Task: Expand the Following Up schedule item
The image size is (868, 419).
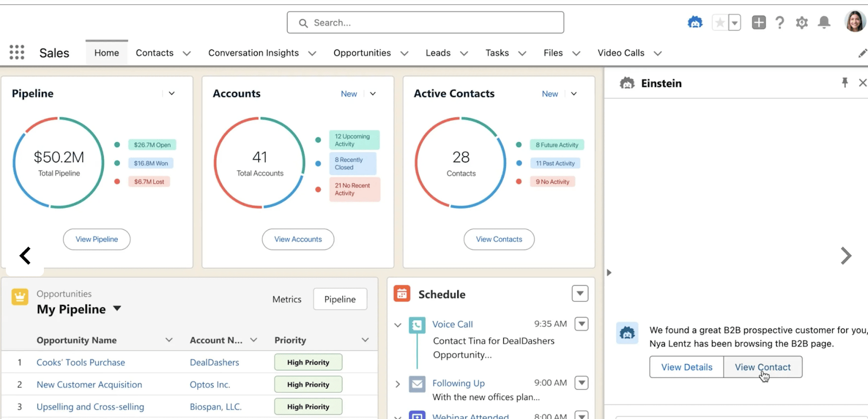Action: pos(398,384)
